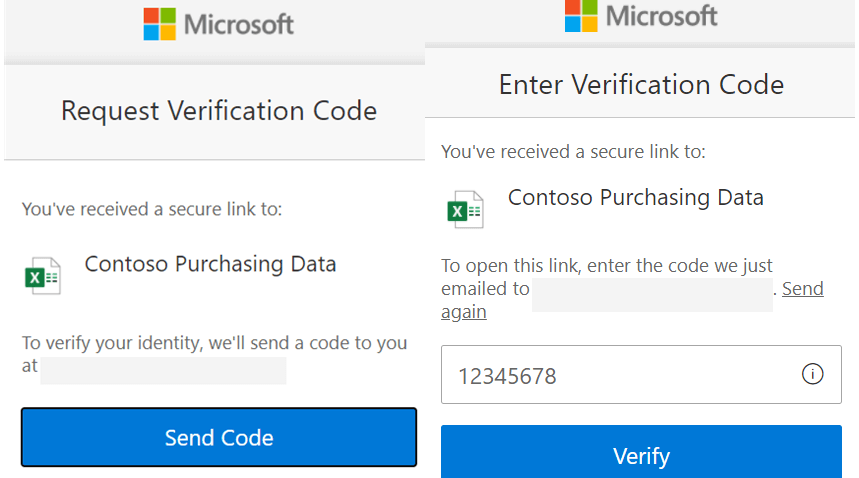Click the Excel file icon under Request Verification Code
Screen dimensions: 859x478
click(42, 276)
